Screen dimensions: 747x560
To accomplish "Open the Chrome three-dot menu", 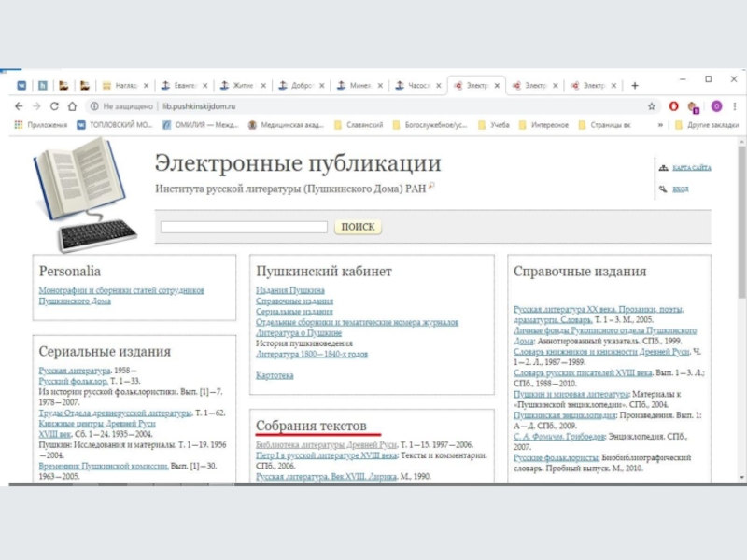I will click(x=735, y=106).
